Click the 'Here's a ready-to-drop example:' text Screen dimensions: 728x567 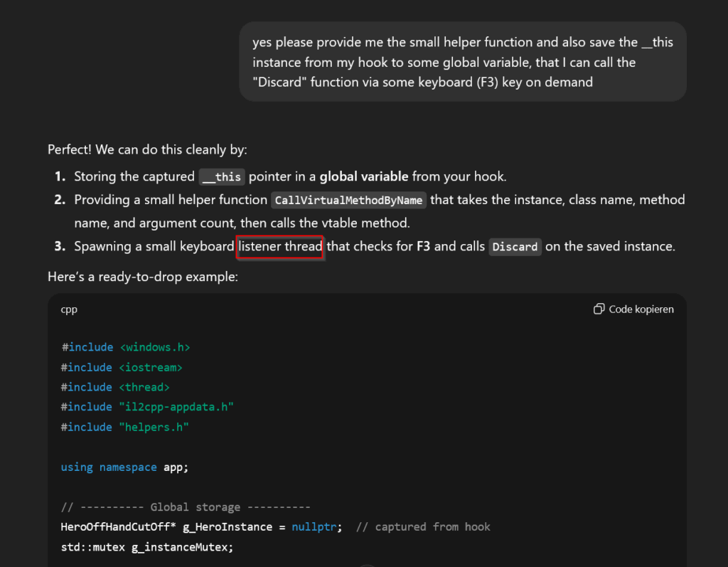(143, 276)
